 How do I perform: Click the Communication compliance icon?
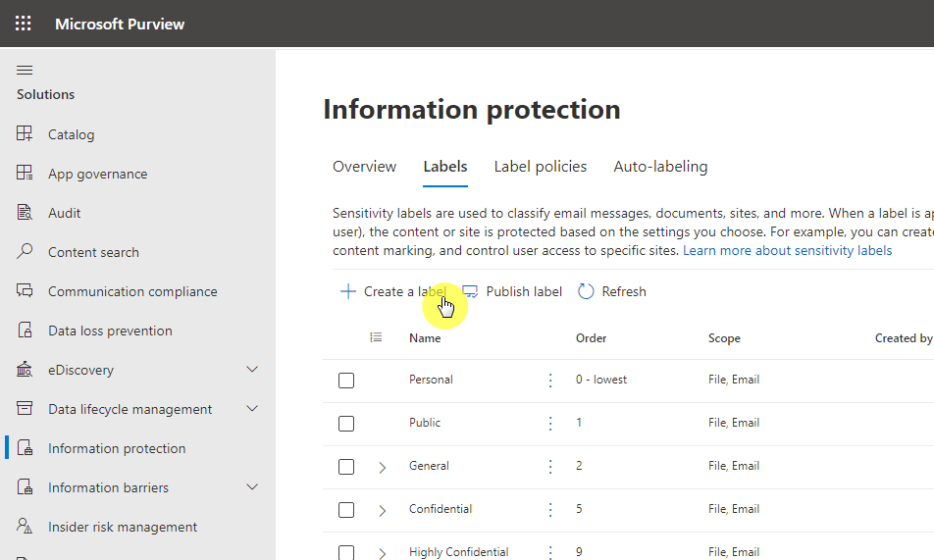pos(25,290)
